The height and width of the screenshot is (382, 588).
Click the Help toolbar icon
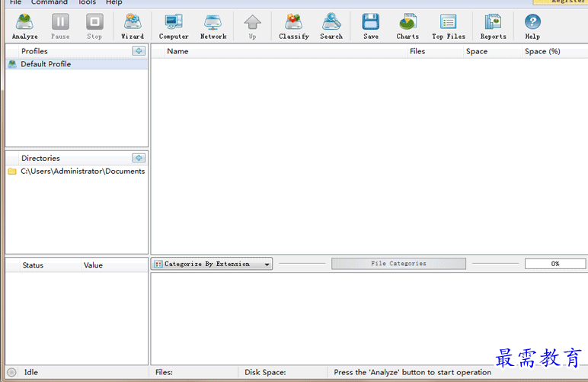coord(532,25)
